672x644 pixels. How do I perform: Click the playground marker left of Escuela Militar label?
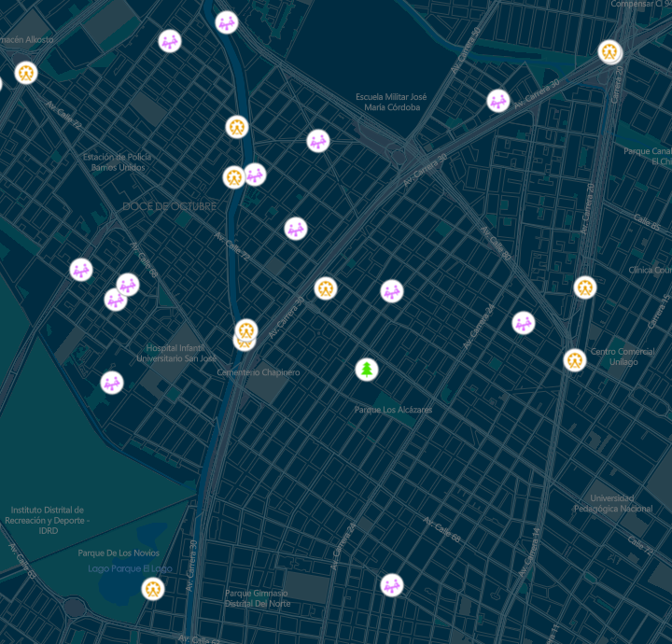[x=318, y=141]
